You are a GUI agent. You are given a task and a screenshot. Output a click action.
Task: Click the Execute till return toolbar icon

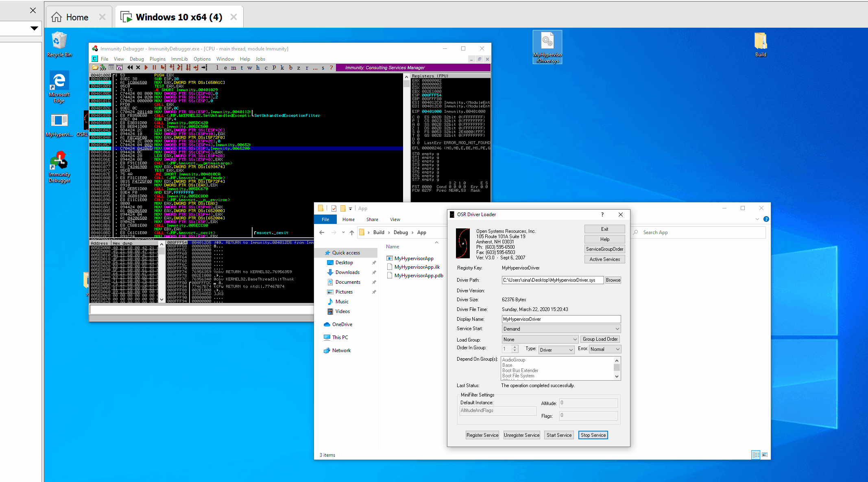[x=196, y=68]
